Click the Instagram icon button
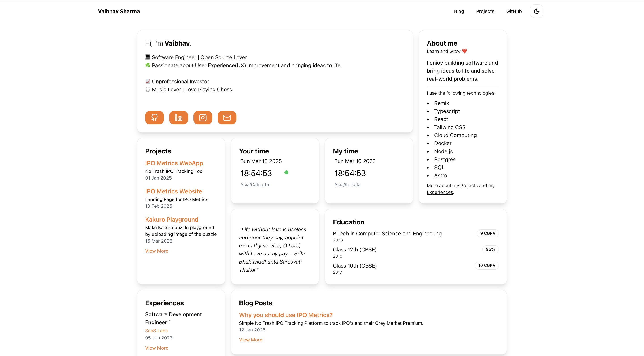644x356 pixels. (x=203, y=117)
